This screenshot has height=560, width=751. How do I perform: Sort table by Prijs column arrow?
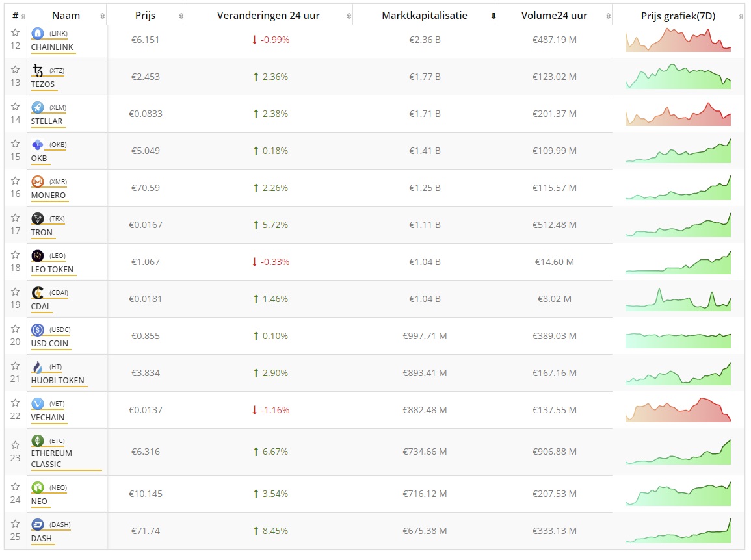pos(180,16)
